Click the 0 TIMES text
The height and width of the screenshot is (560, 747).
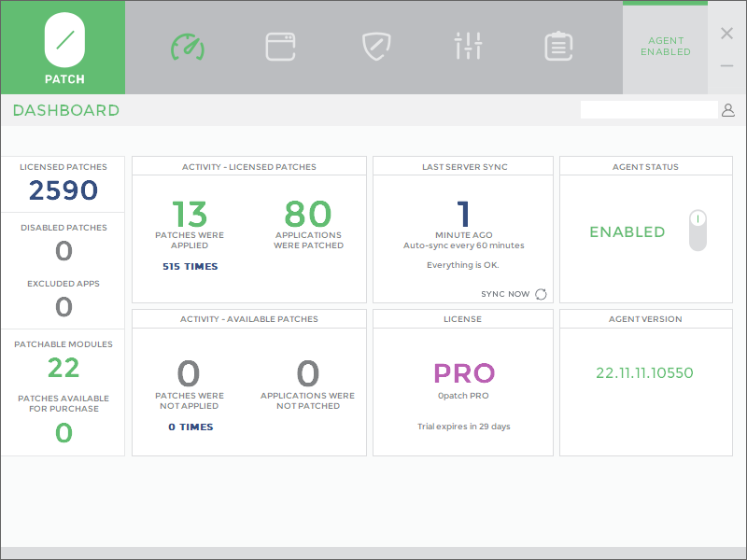coord(190,427)
